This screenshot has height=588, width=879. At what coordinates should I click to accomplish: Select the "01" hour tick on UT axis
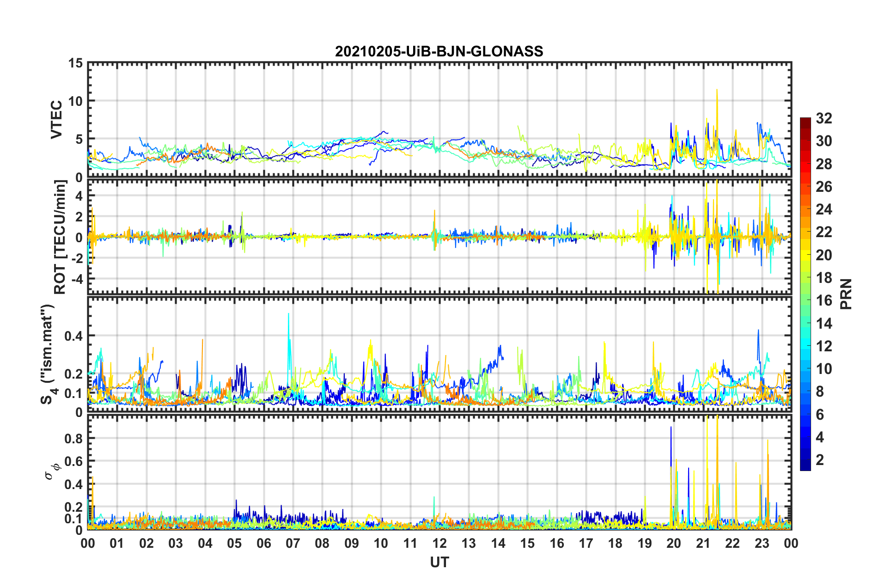[x=117, y=543]
